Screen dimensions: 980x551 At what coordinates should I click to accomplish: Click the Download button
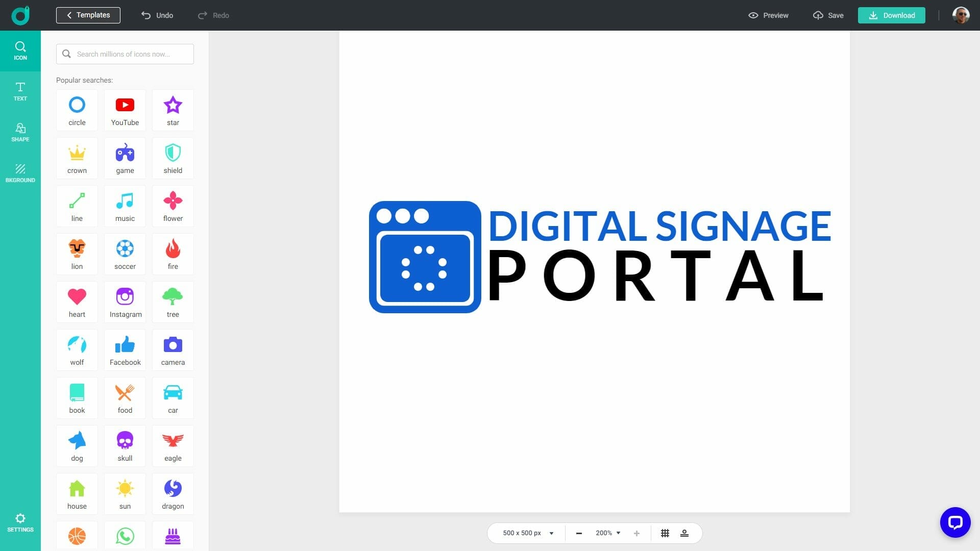891,15
